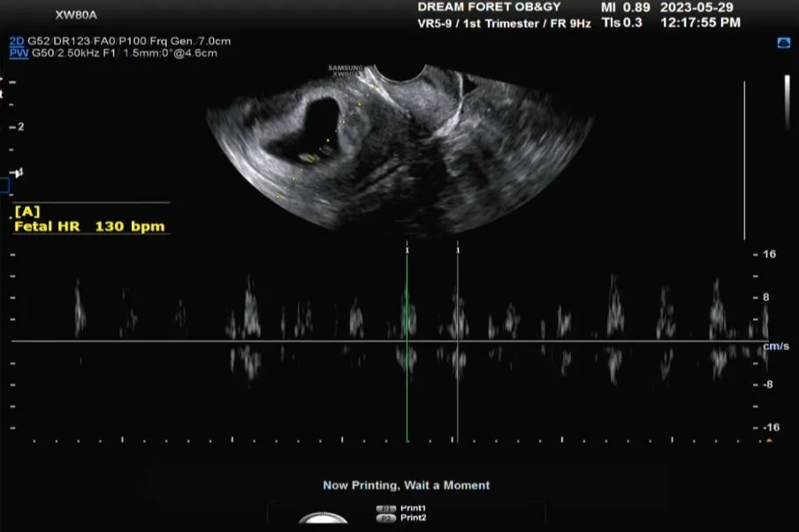The image size is (799, 532).
Task: Click the DREAM FORET OB&GY title
Action: pos(489,7)
